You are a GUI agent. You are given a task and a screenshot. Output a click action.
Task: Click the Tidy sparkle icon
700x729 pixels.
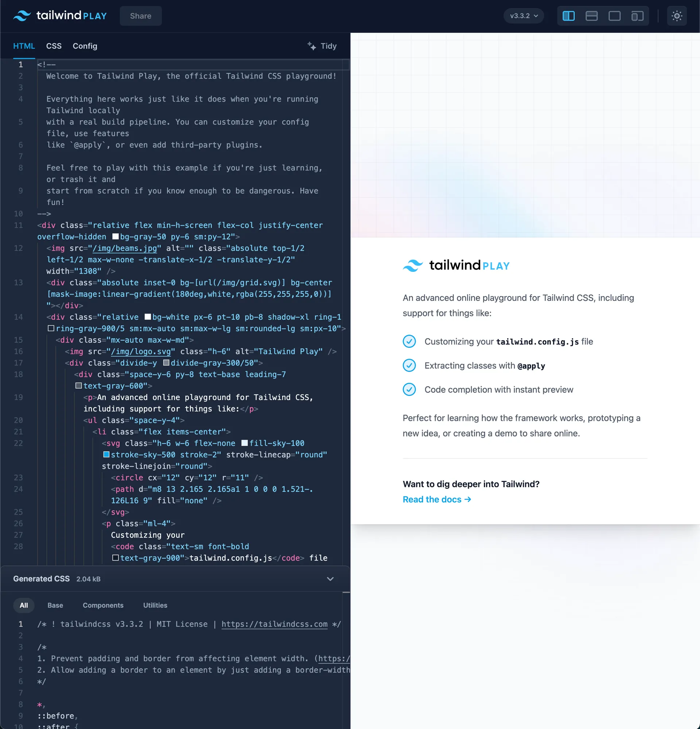coord(311,46)
